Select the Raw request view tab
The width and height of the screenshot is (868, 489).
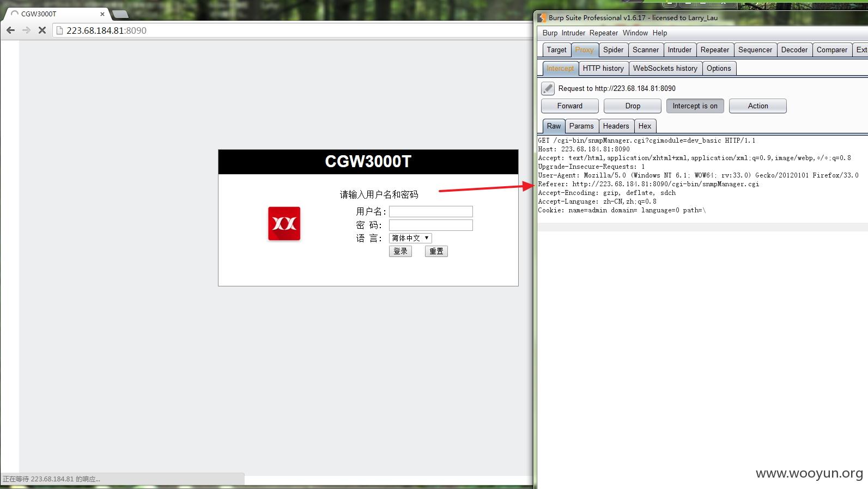click(x=554, y=126)
